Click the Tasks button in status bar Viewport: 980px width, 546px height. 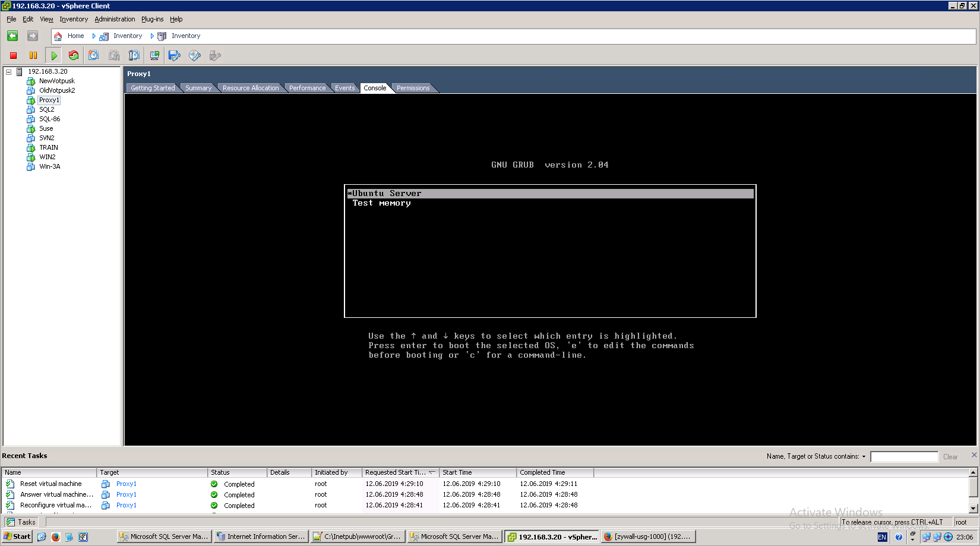[21, 522]
